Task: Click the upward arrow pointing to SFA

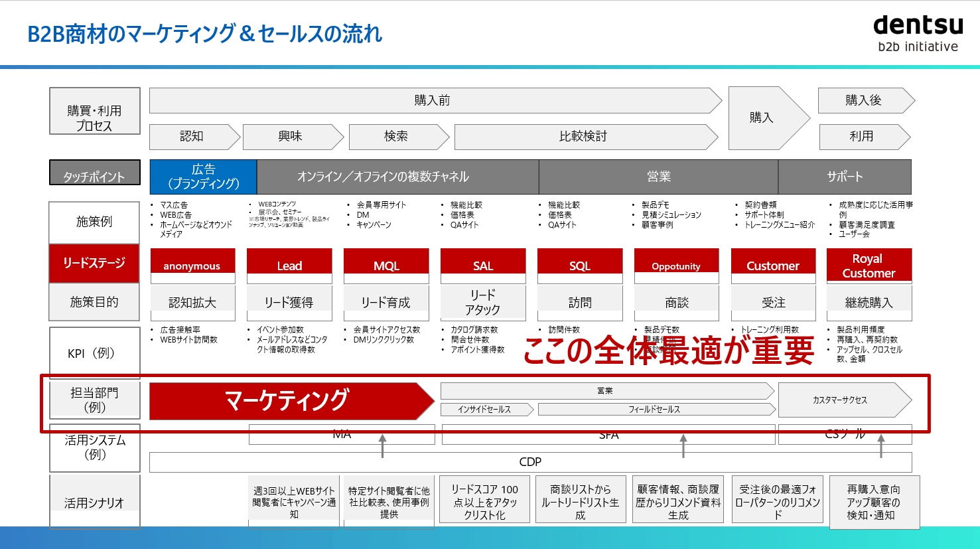Action: 683,446
